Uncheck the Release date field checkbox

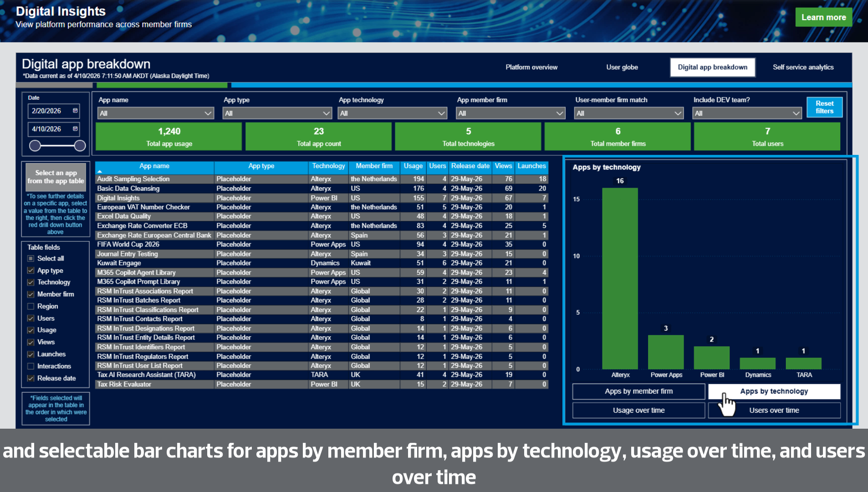pyautogui.click(x=31, y=378)
